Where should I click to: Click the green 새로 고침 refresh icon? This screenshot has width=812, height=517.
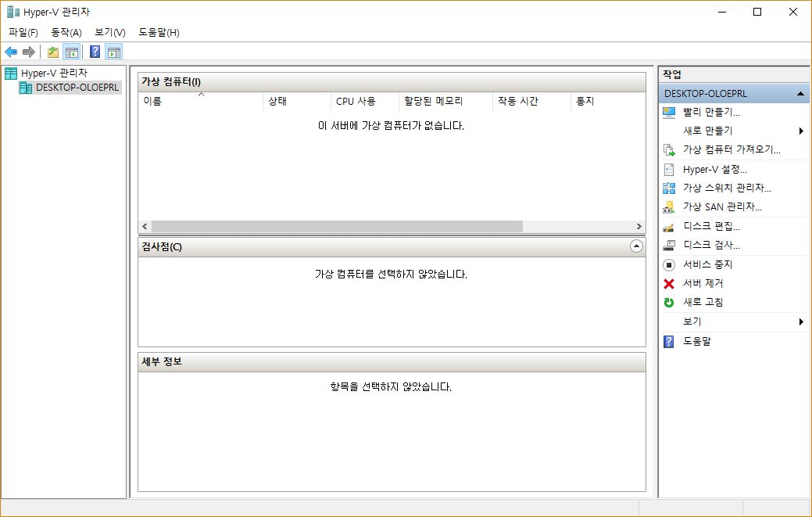669,303
